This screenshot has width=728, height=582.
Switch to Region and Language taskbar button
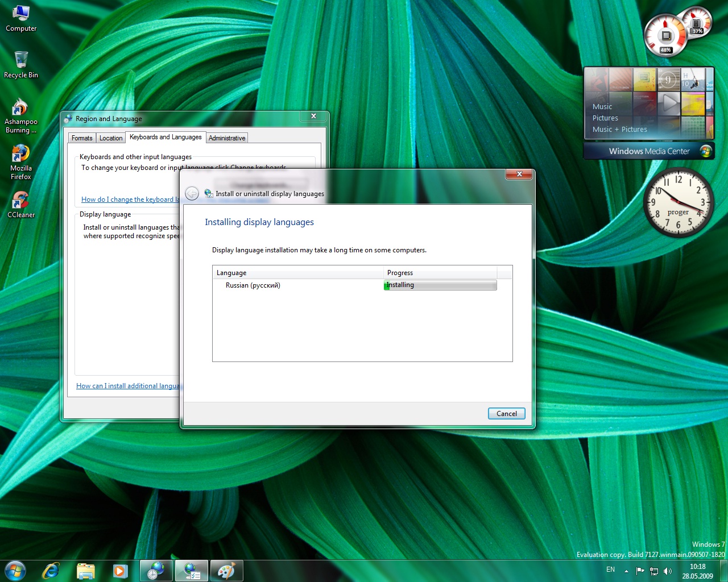coord(156,571)
